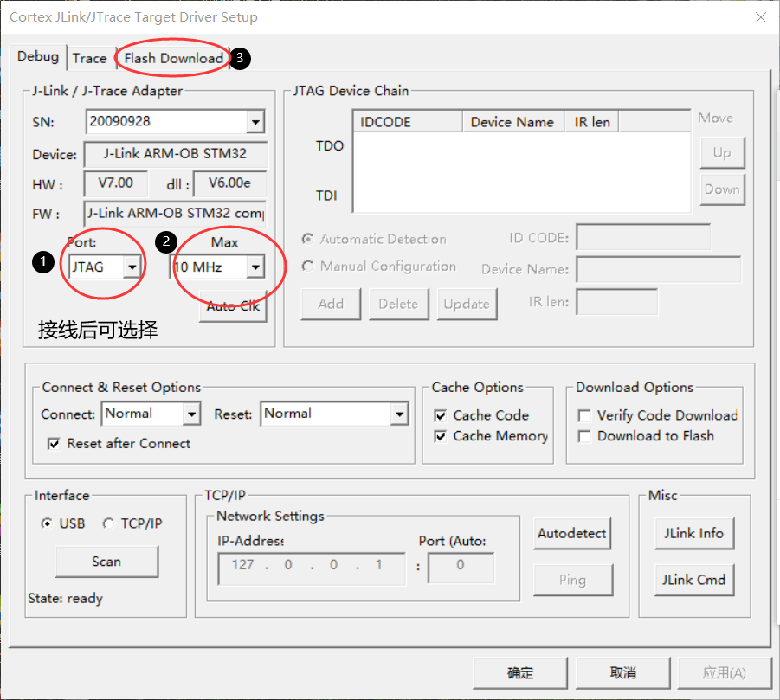Click the Autodetect button

(x=572, y=534)
